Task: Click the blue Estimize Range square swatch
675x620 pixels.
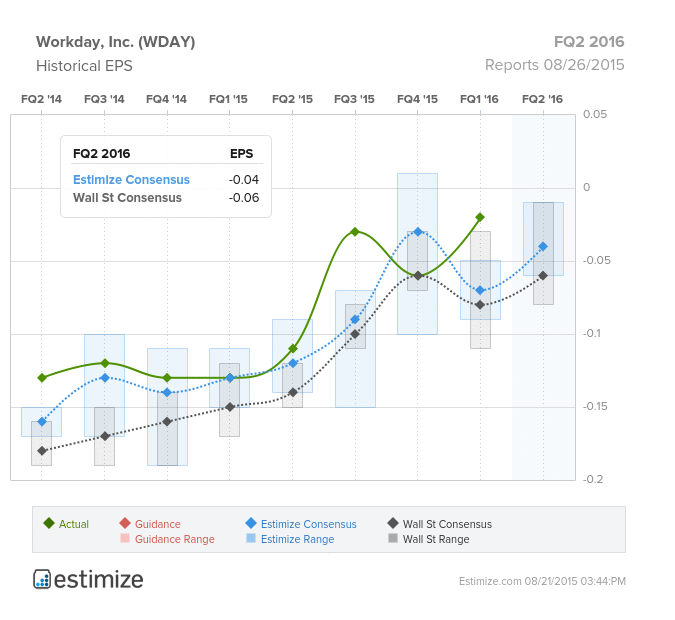Action: coord(251,538)
